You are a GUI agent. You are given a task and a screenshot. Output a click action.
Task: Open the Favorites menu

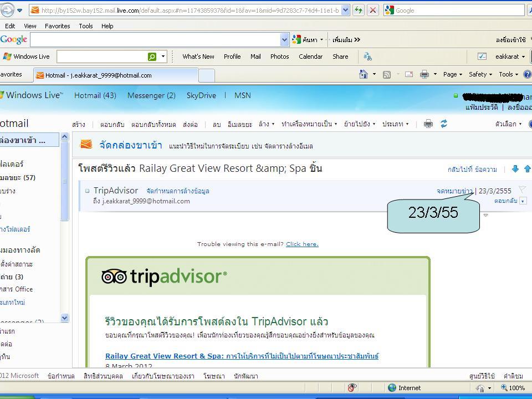point(57,26)
